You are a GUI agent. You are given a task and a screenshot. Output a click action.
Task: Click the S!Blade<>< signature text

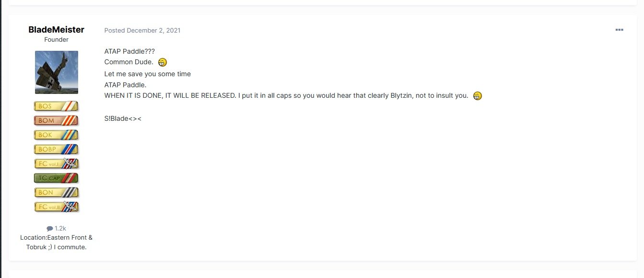pyautogui.click(x=123, y=118)
